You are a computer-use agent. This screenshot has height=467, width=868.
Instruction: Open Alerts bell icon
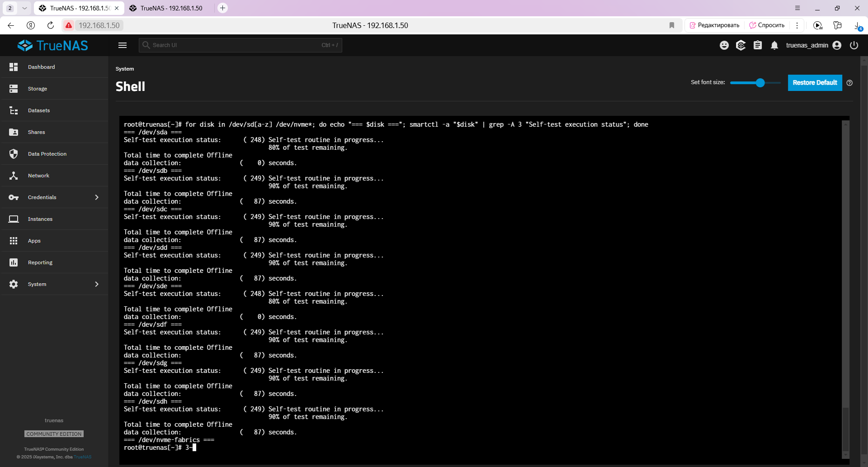point(774,45)
